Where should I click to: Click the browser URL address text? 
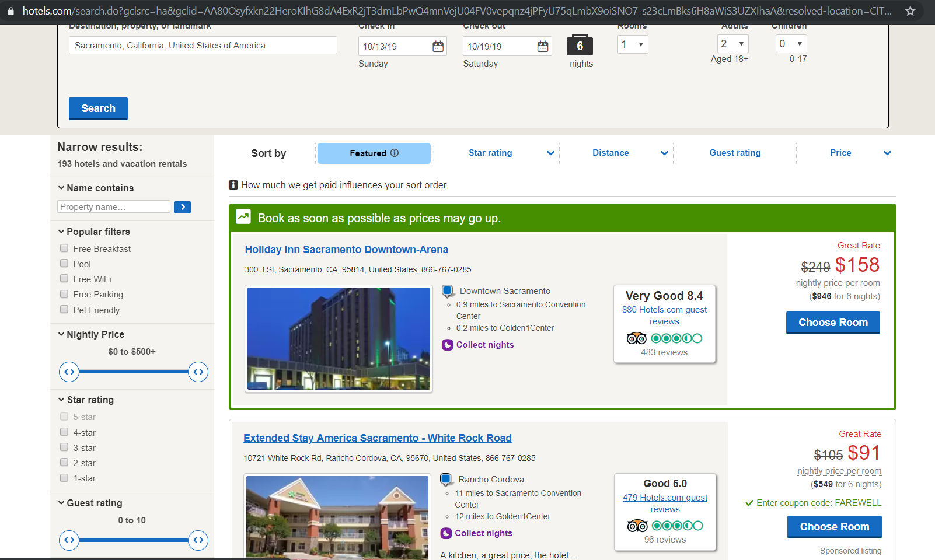point(457,11)
